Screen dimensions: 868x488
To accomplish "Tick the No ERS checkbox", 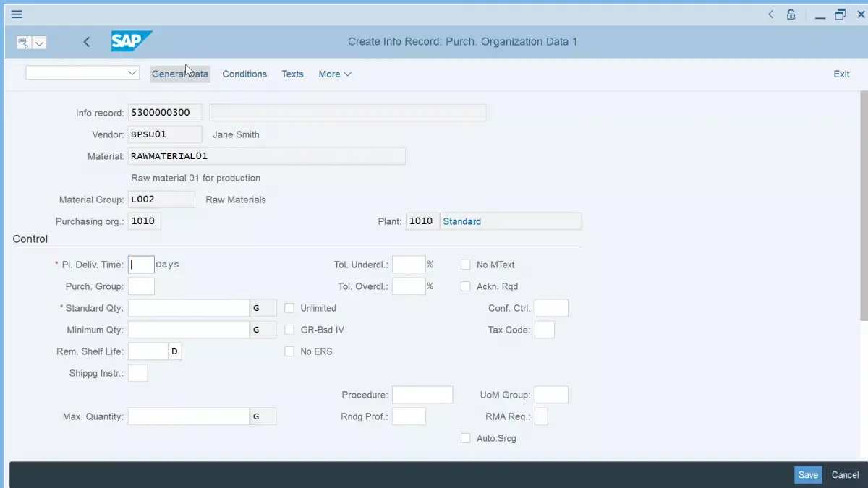I will coord(289,351).
